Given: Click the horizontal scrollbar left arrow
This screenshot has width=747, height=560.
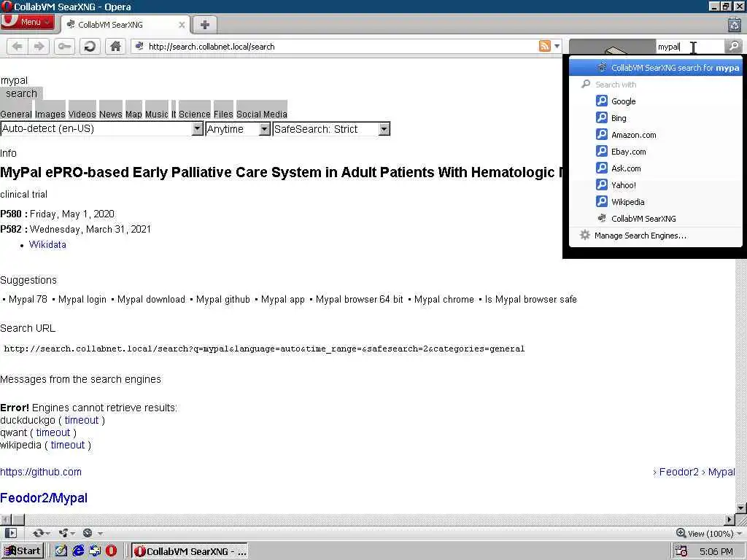Looking at the screenshot, I should 5,519.
